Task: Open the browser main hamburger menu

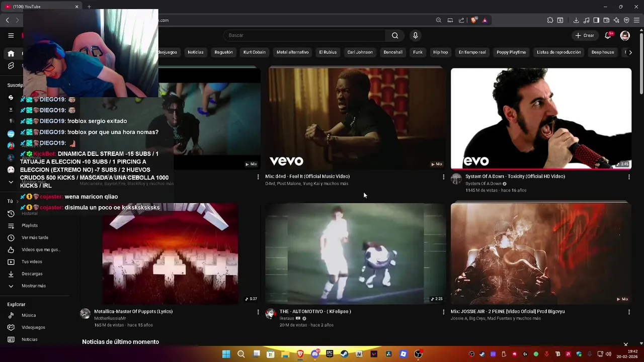Action: click(636, 20)
